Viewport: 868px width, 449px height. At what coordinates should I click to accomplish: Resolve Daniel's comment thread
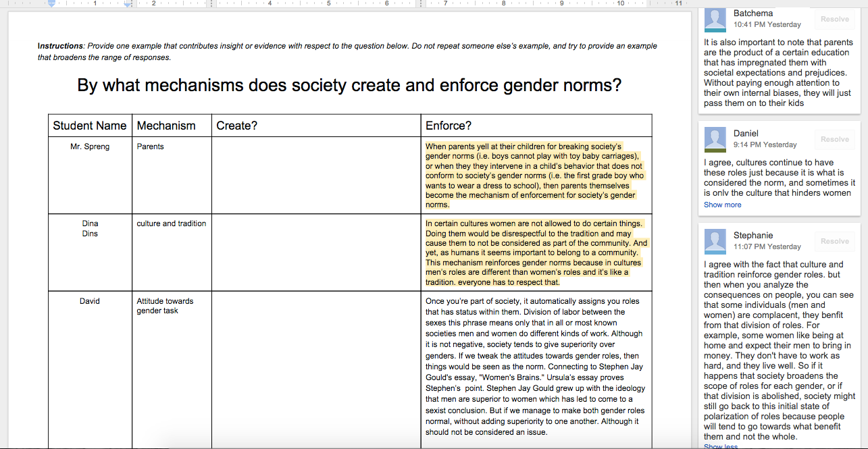click(x=834, y=139)
